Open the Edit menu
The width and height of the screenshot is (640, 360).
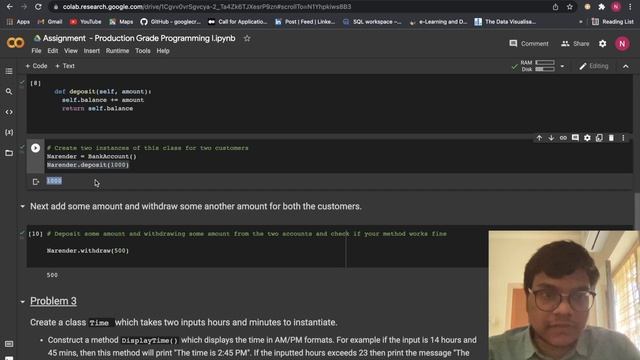[53, 51]
